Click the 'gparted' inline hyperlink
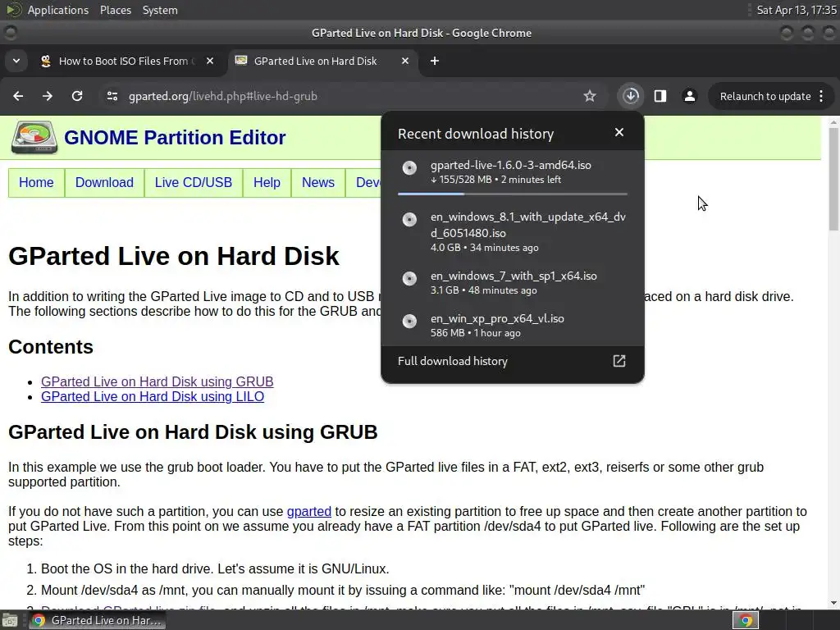Viewport: 840px width, 630px height. 309,512
